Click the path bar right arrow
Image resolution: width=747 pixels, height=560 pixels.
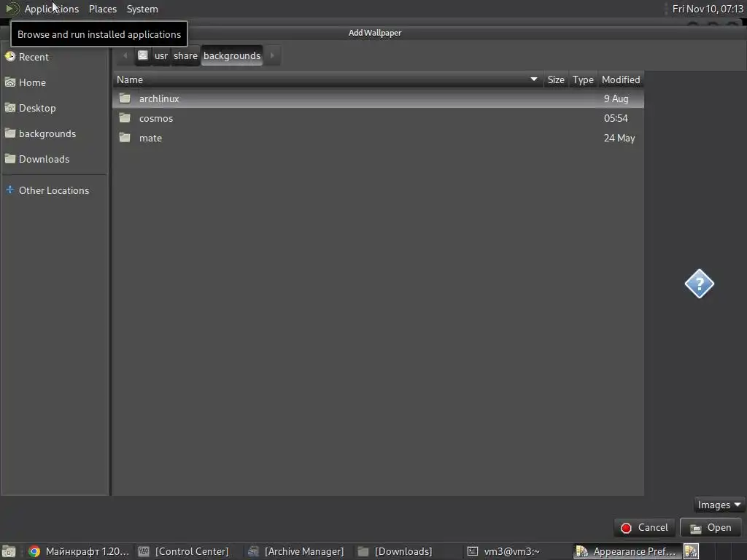click(x=272, y=55)
